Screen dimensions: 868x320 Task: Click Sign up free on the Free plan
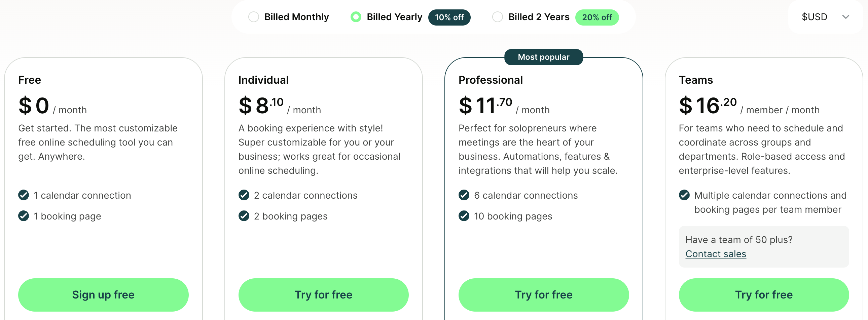tap(103, 294)
